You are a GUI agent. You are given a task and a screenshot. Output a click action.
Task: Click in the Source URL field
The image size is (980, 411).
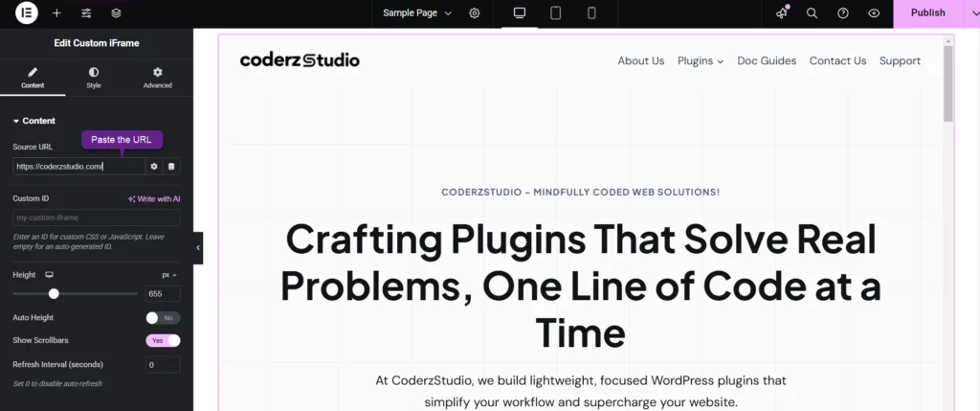pyautogui.click(x=78, y=167)
